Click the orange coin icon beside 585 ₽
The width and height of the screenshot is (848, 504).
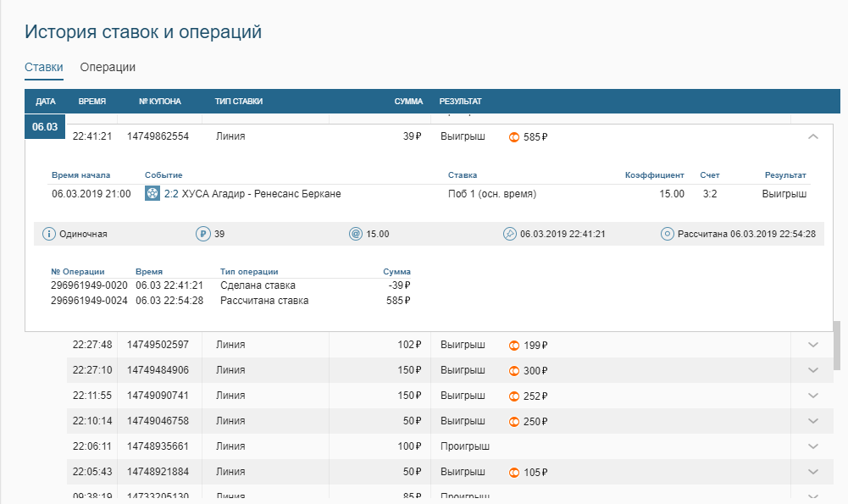[513, 136]
